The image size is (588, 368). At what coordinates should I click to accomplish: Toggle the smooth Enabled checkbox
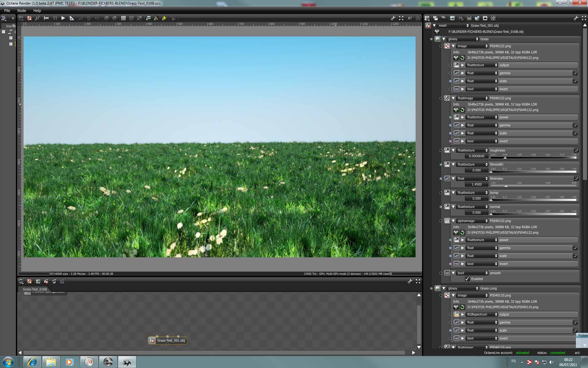tap(467, 279)
